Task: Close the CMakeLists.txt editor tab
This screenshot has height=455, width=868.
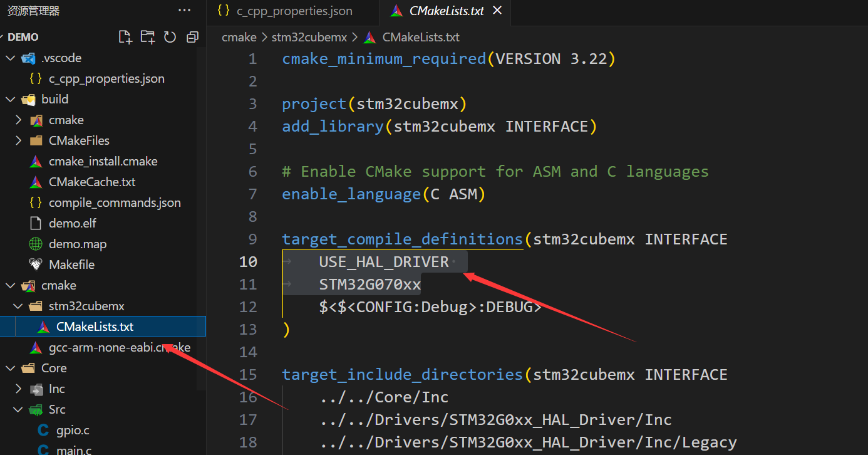Action: point(497,11)
